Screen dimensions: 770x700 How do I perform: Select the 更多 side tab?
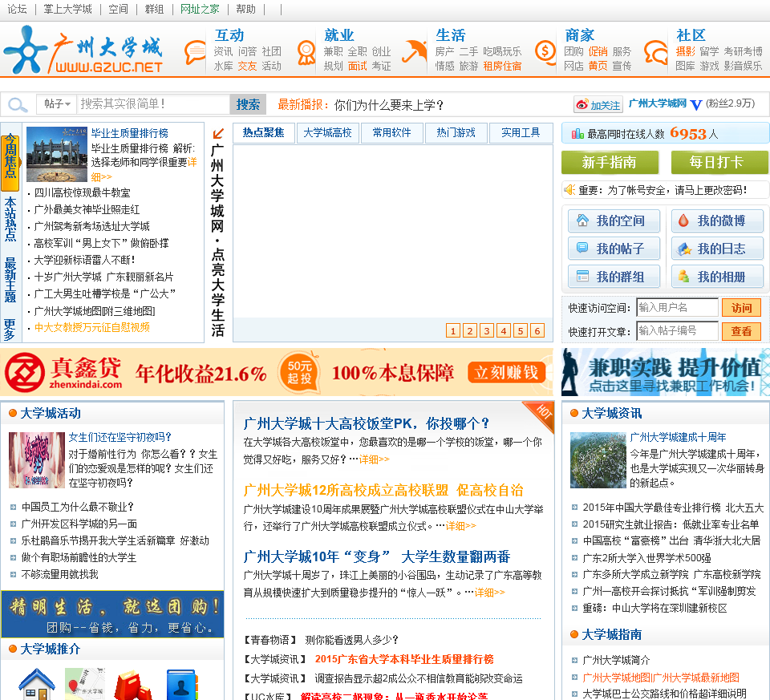[x=10, y=330]
